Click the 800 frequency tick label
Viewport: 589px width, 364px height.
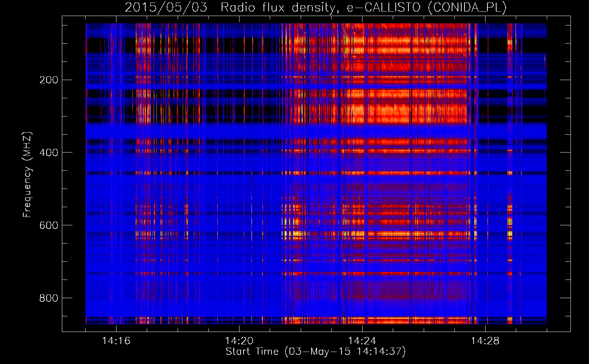click(x=48, y=298)
